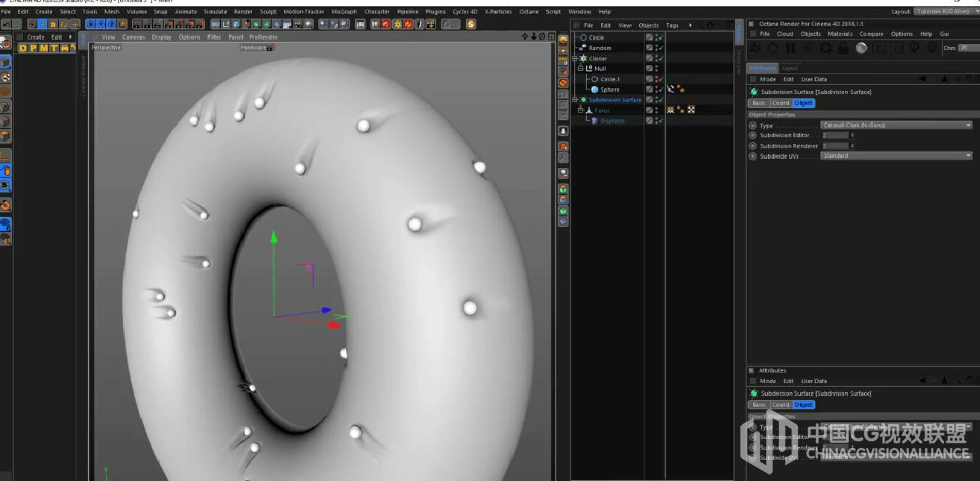Click the Octane restart render circular arrow
This screenshot has width=980, height=481.
tap(772, 48)
